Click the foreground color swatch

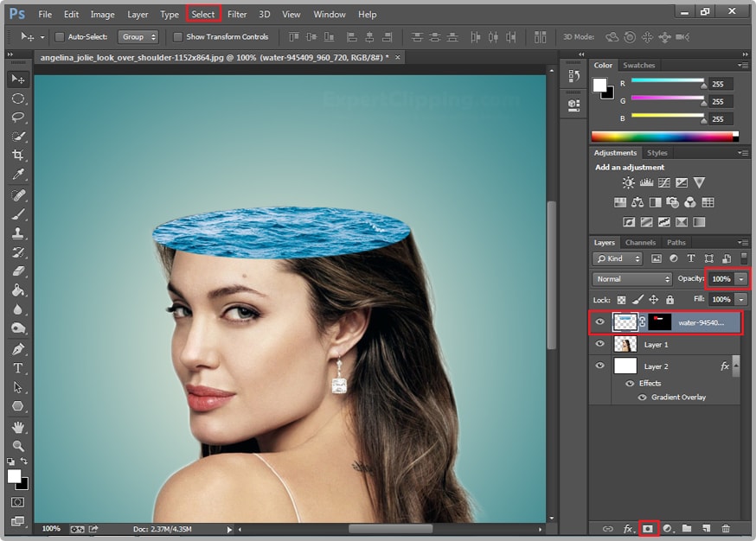coord(14,474)
